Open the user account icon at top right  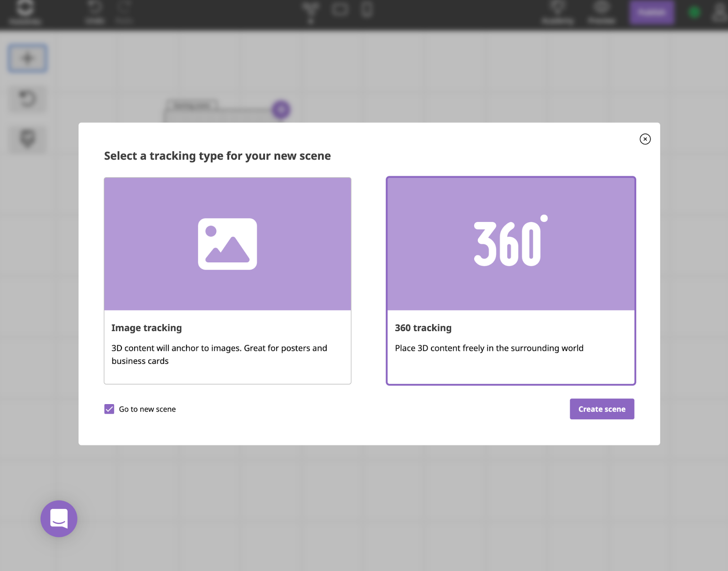[x=720, y=12]
